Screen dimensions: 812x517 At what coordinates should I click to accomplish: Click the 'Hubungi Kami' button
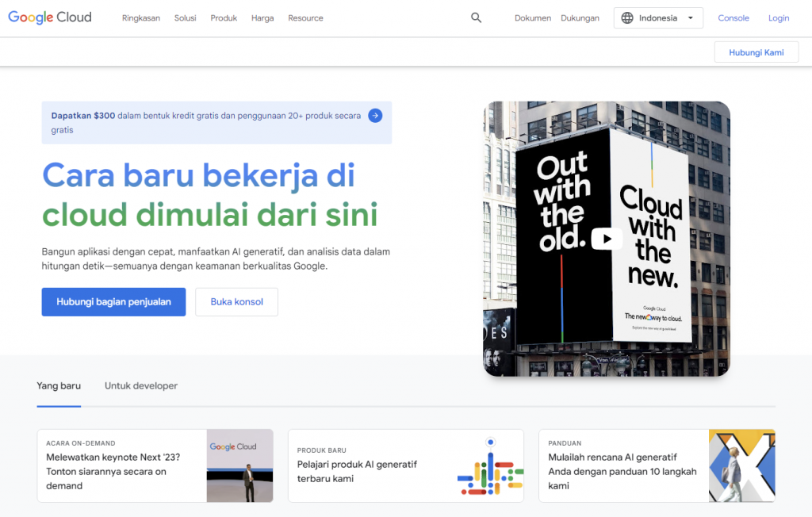pos(756,52)
